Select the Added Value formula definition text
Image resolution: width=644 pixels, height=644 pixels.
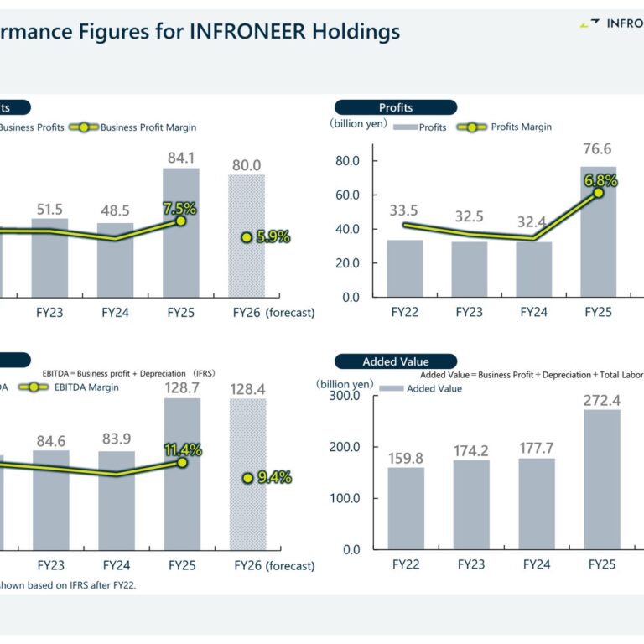[532, 375]
